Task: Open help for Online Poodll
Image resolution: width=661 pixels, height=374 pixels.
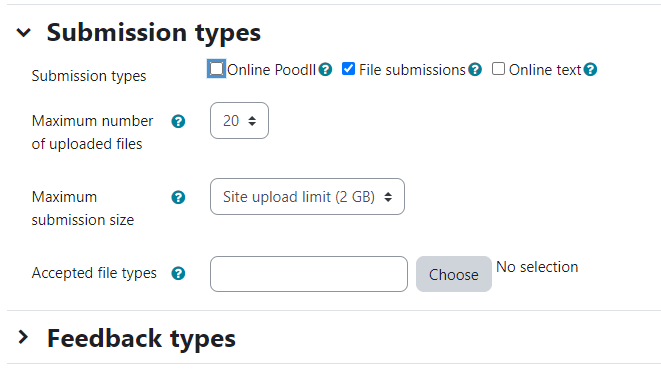Action: (x=325, y=69)
